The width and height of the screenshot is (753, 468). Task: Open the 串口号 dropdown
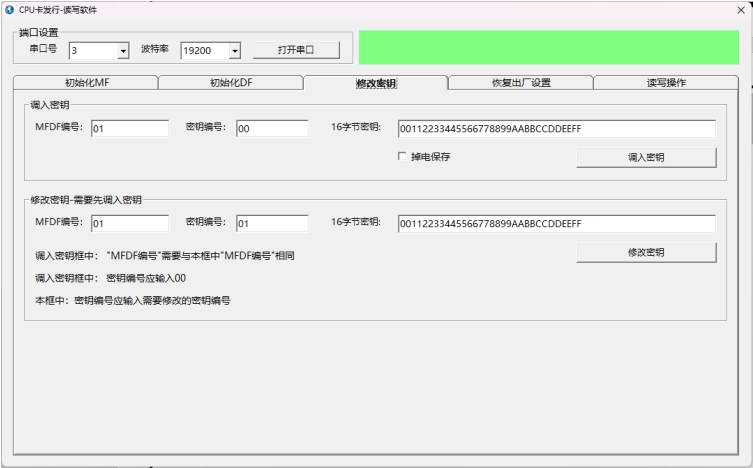(x=123, y=50)
